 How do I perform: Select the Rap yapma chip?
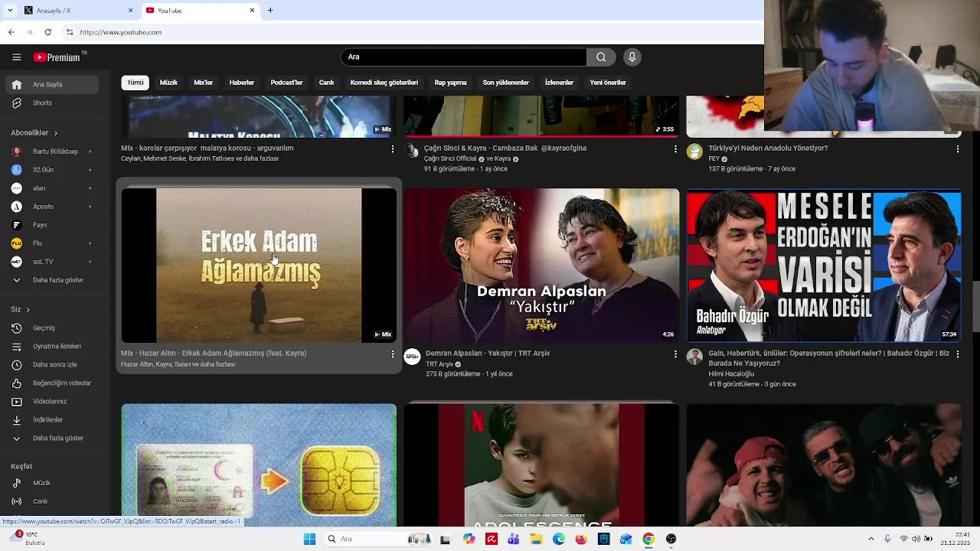[x=450, y=83]
